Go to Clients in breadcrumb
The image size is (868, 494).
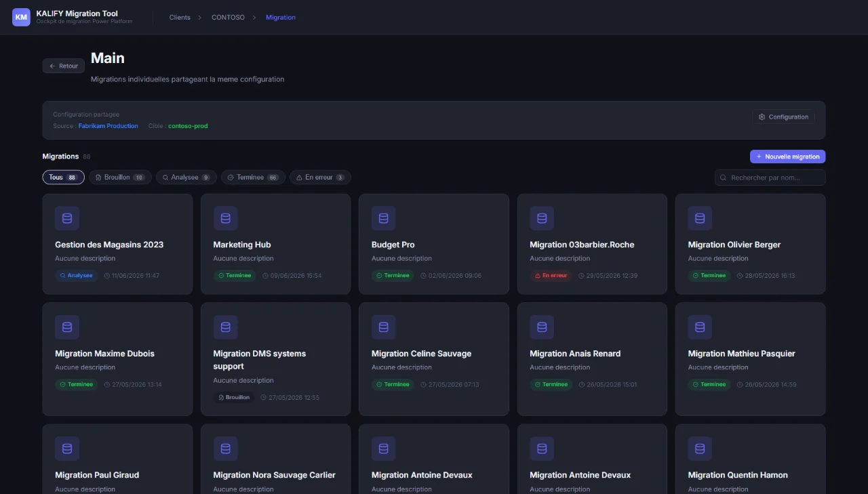[x=180, y=18]
